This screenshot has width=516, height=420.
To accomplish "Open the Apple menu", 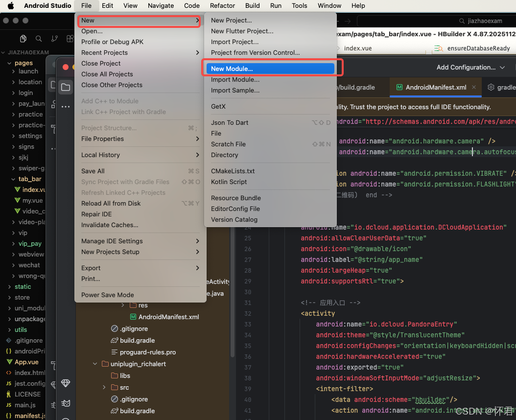I will pos(11,5).
